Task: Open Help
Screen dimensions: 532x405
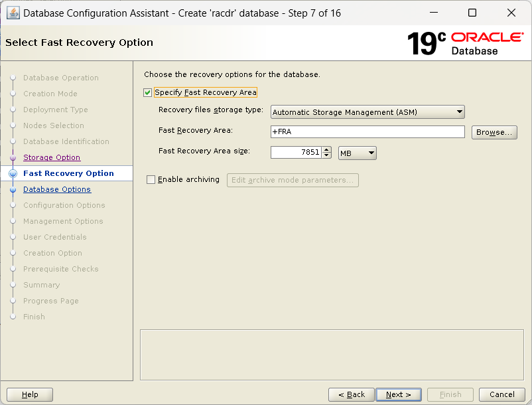Action: pyautogui.click(x=30, y=394)
